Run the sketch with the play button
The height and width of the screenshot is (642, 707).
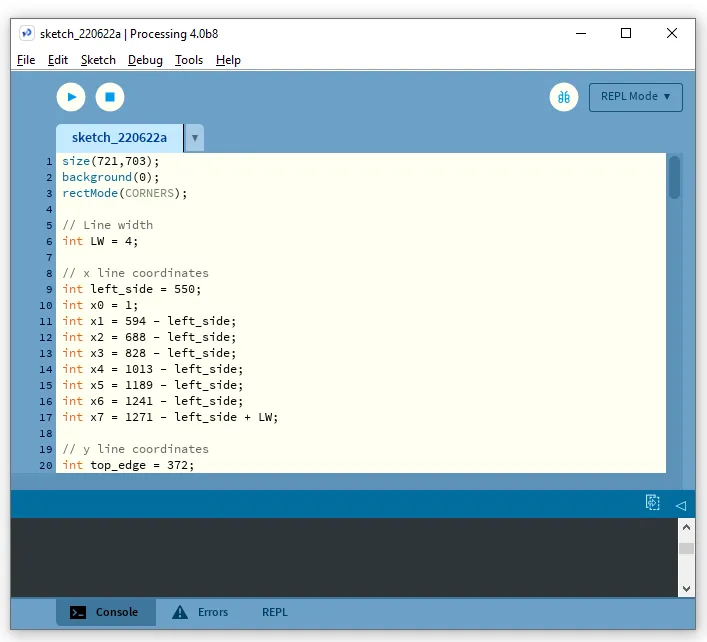tap(71, 97)
